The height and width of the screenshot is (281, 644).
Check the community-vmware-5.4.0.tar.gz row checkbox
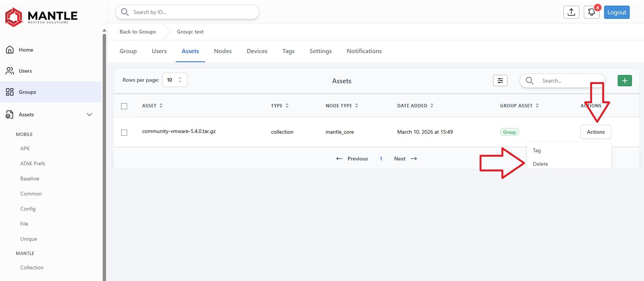point(124,133)
